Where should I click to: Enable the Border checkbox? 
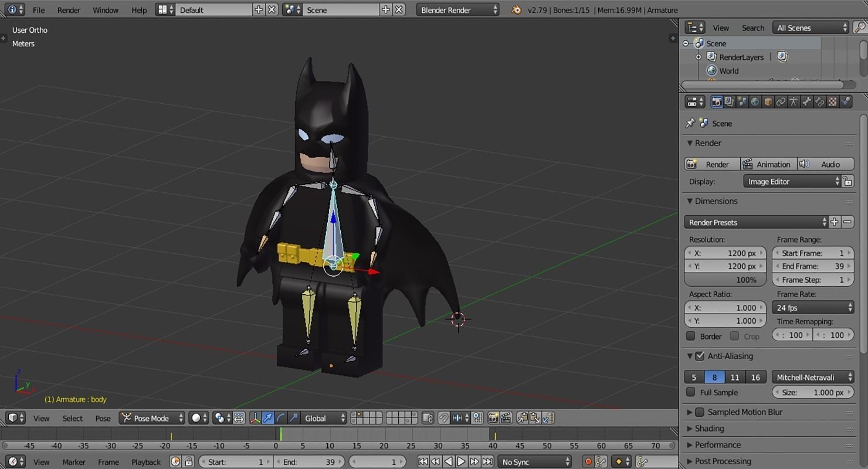click(x=691, y=336)
